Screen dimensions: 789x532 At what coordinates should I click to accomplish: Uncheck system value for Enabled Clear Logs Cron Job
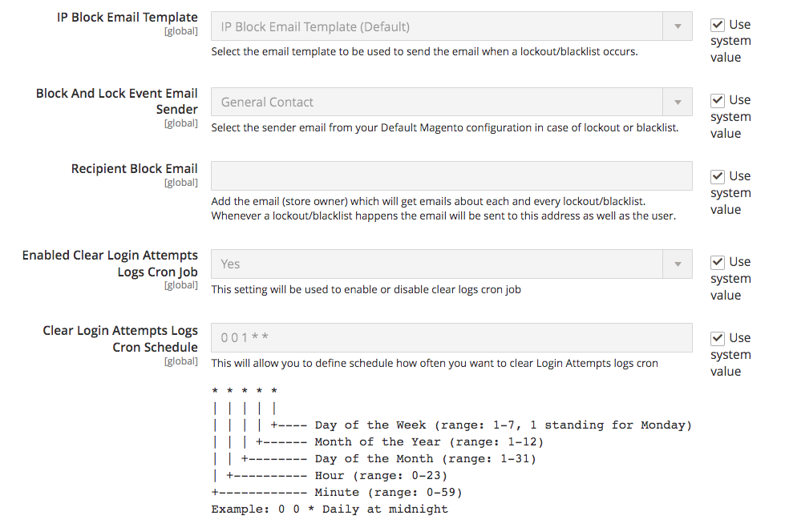[718, 262]
